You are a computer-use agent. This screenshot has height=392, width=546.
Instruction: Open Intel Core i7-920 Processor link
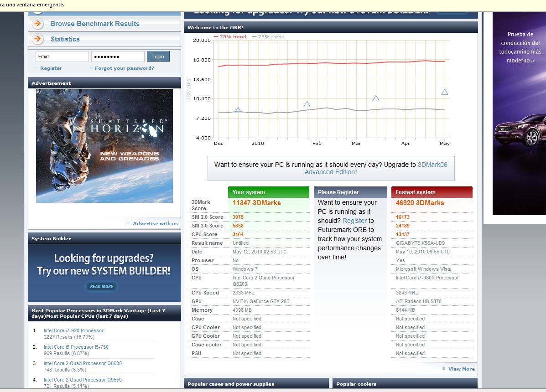coord(73,330)
